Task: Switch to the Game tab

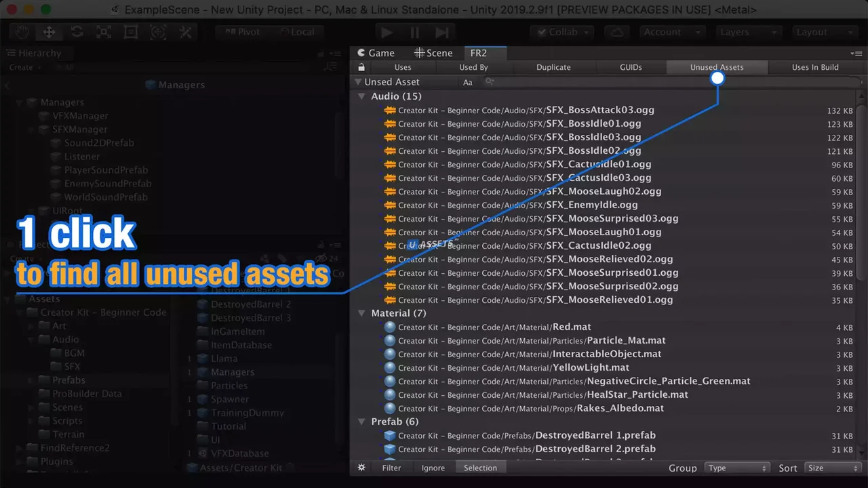Action: pyautogui.click(x=376, y=53)
